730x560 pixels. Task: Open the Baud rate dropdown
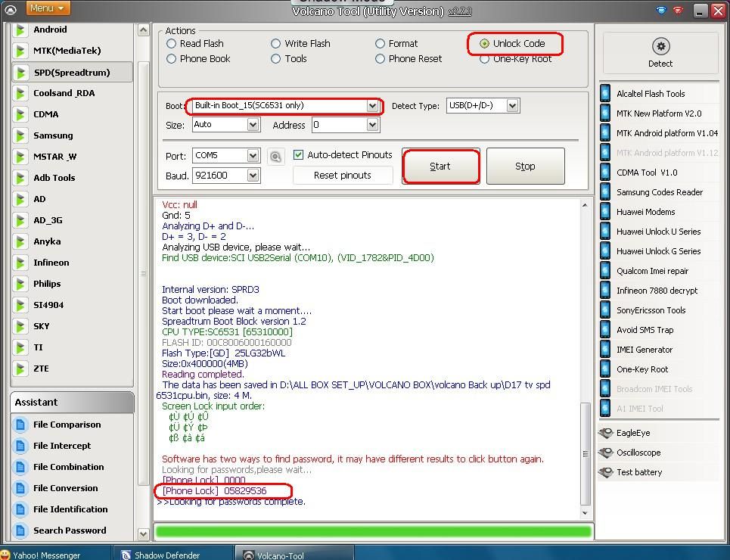click(x=253, y=176)
